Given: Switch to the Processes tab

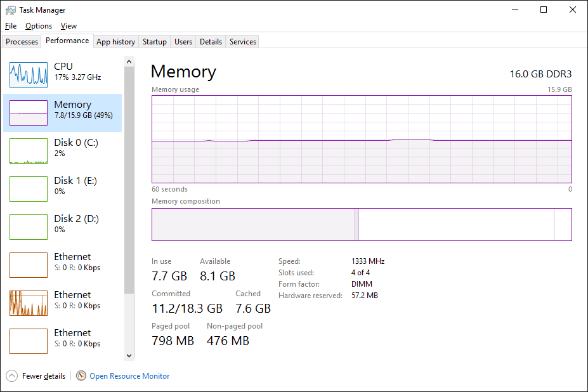Looking at the screenshot, I should tap(21, 41).
